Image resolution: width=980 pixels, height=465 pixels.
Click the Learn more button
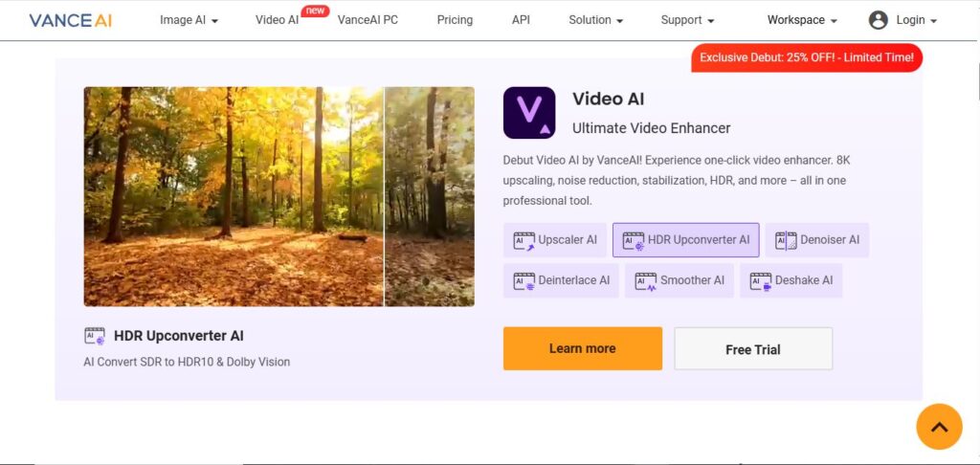(x=583, y=348)
